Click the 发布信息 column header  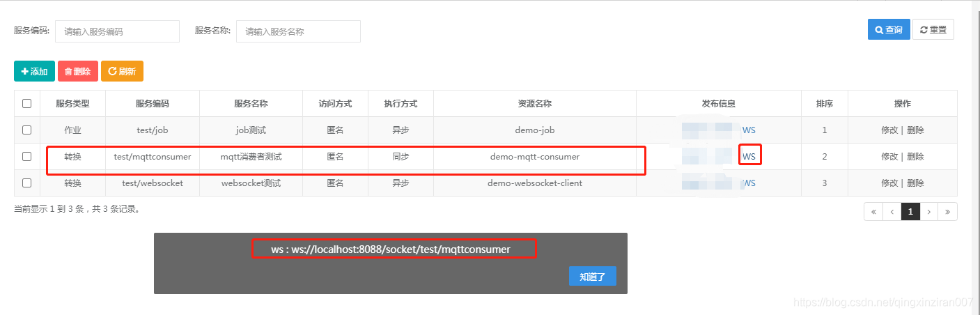pos(719,103)
